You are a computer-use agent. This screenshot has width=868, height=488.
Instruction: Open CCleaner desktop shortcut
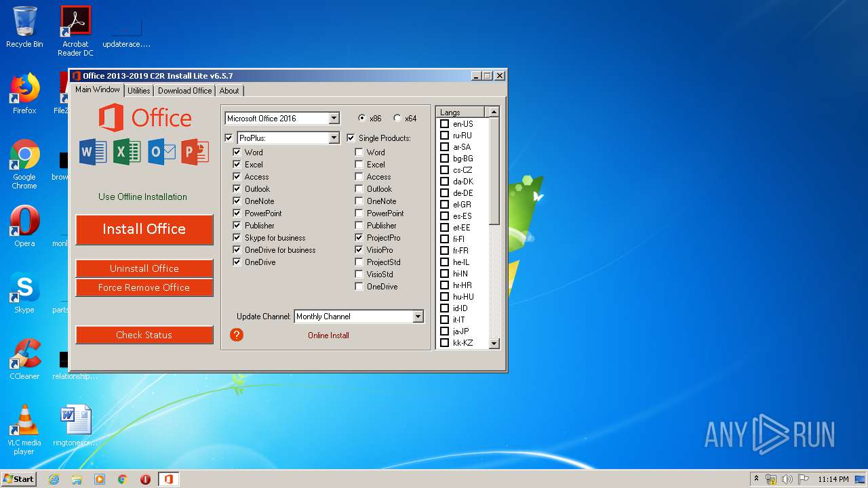24,359
